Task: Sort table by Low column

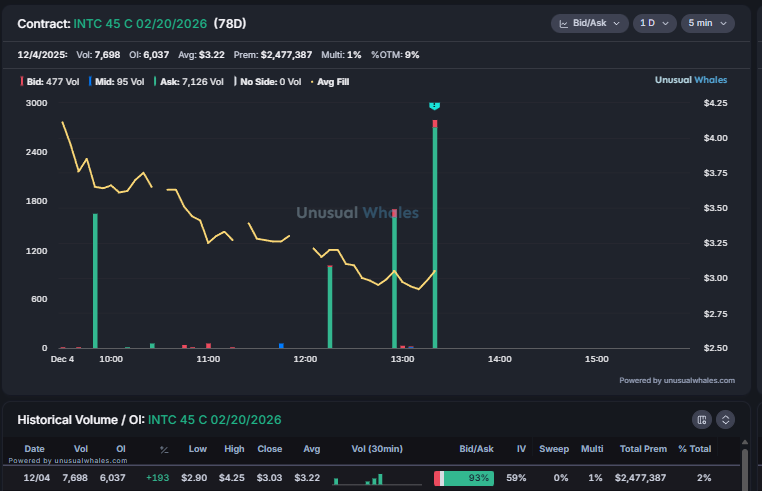Action: click(x=198, y=449)
